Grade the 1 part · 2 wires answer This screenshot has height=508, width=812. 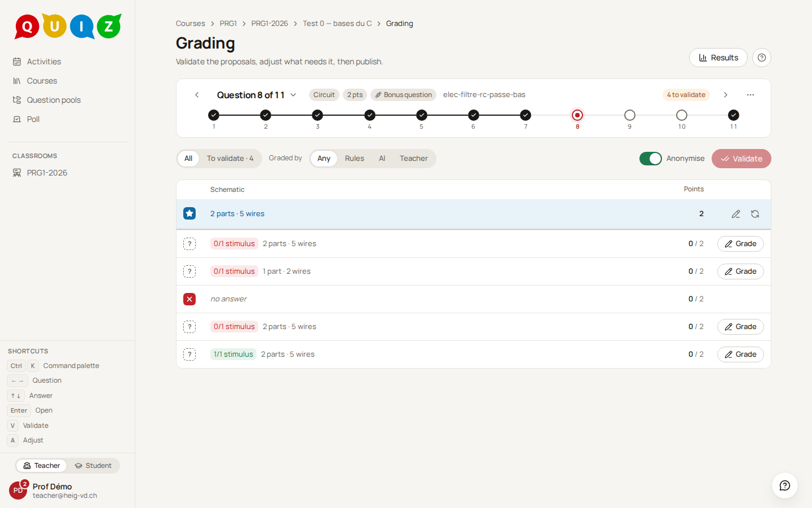(740, 271)
